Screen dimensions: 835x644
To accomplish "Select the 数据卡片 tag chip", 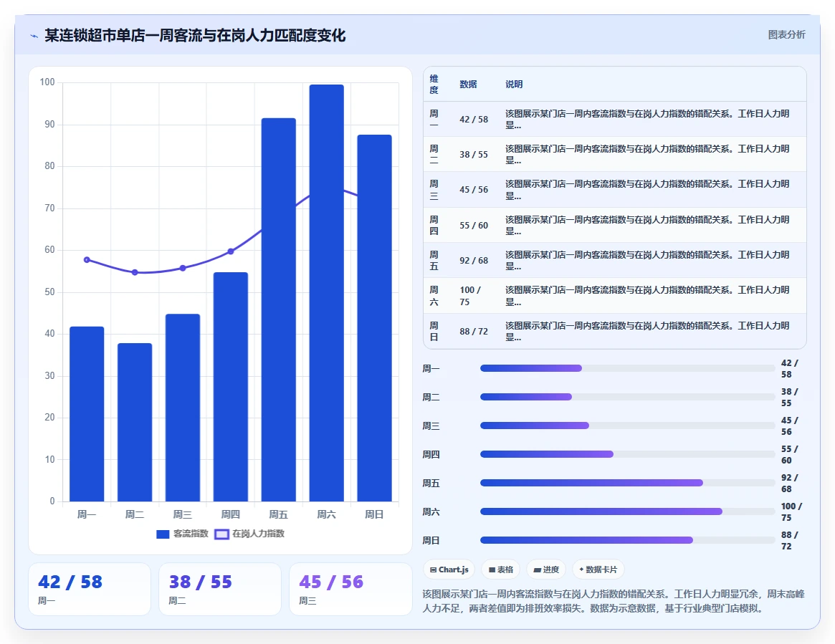I will click(x=598, y=569).
